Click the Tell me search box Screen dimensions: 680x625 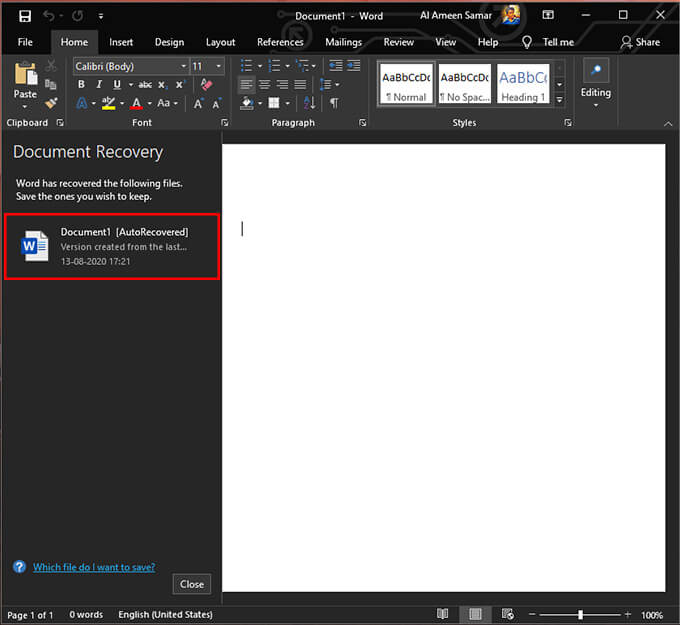pyautogui.click(x=548, y=42)
